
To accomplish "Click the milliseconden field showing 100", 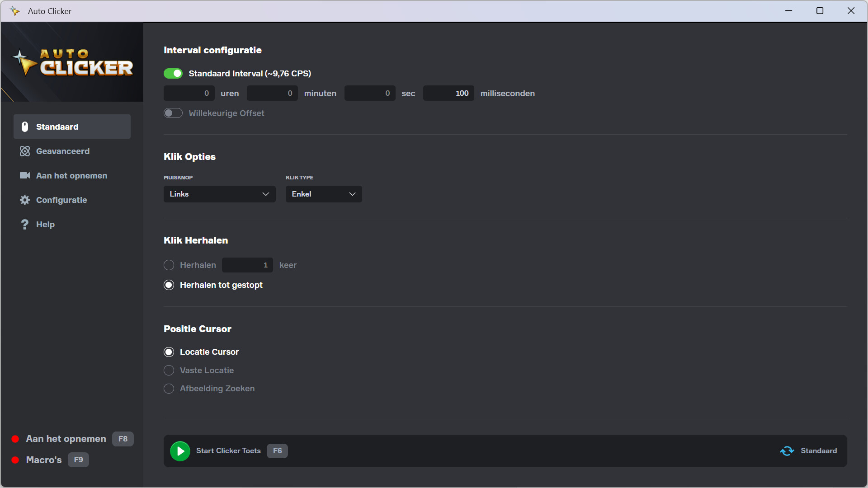I will tap(448, 93).
